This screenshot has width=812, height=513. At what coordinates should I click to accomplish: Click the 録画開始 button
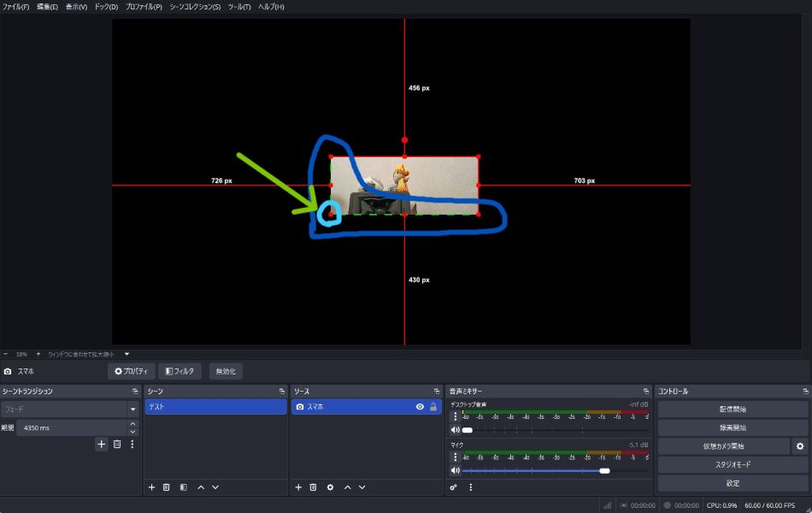point(733,427)
